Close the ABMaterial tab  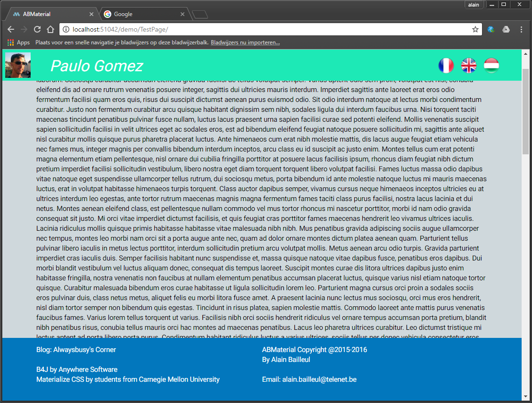click(x=91, y=14)
